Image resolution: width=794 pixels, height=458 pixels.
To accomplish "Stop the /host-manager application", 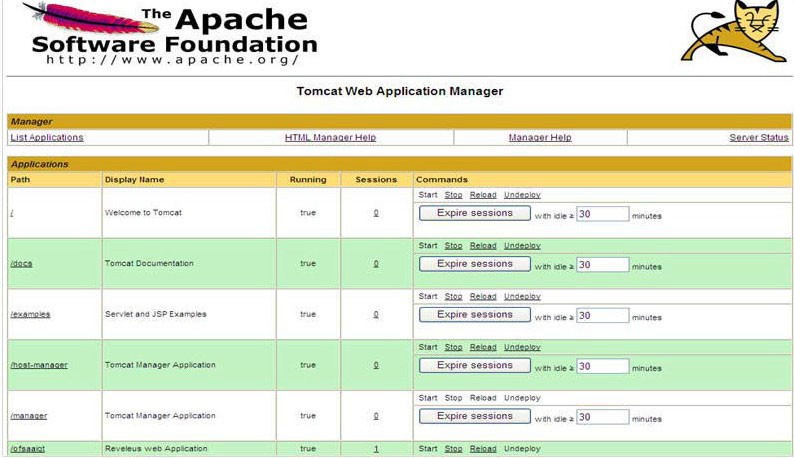I will click(453, 347).
